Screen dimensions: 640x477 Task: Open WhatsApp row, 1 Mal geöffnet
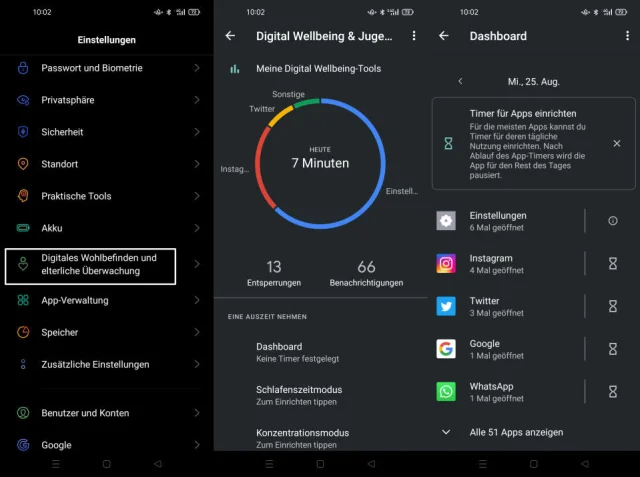(x=534, y=392)
